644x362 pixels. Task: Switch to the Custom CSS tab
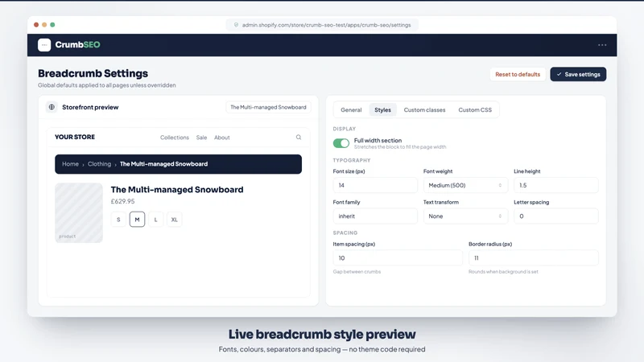pyautogui.click(x=475, y=110)
